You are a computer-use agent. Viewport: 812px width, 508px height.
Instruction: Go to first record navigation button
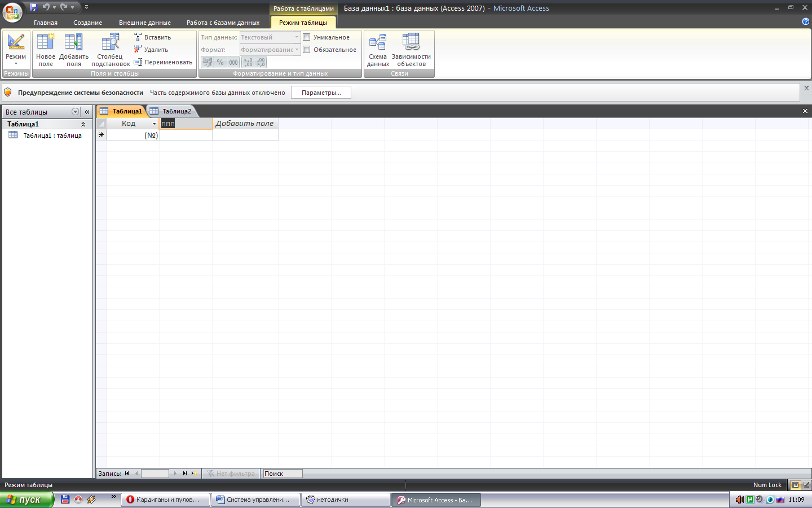pos(127,474)
